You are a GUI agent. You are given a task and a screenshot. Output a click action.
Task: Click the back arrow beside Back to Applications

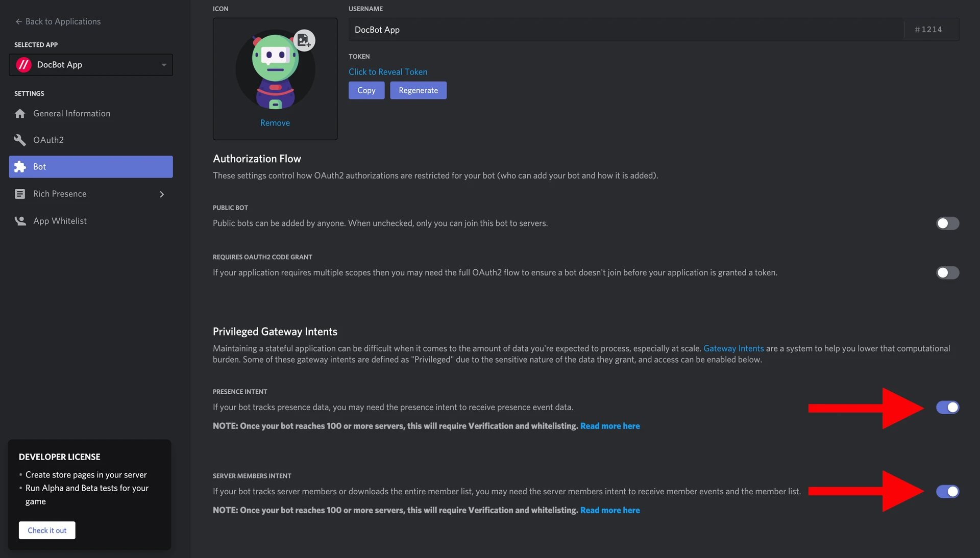click(18, 21)
